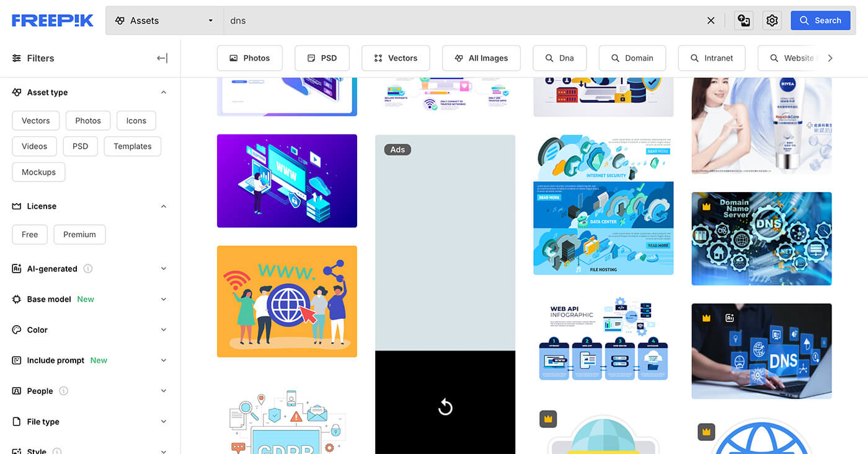The image size is (868, 454).
Task: Click the AI-generated info icon
Action: [x=88, y=269]
